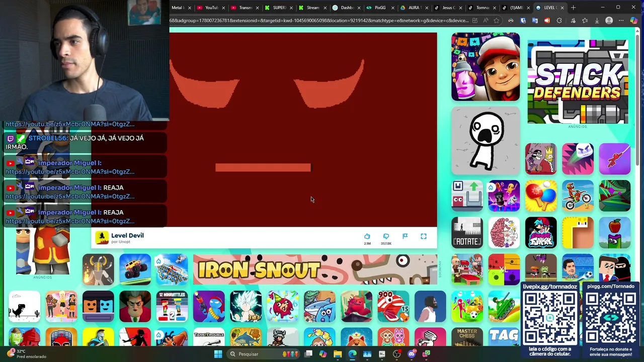Open File Explorer from the taskbar
The height and width of the screenshot is (362, 644).
pos(338,354)
